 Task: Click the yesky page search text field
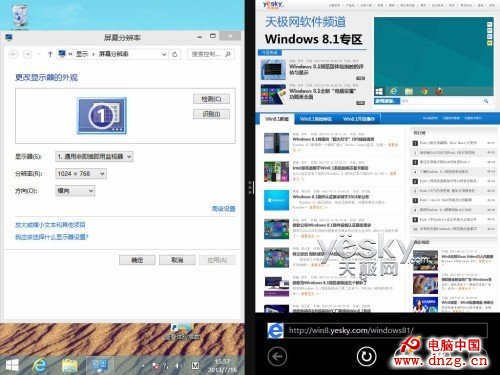[441, 101]
